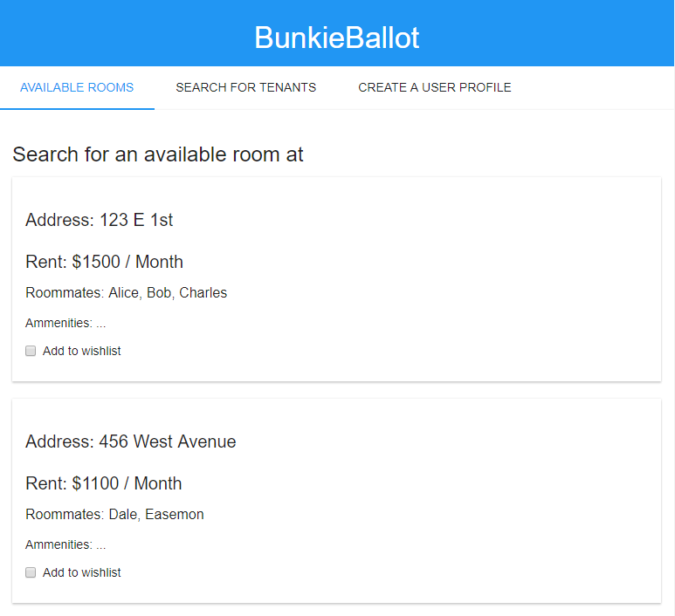Click the 'Search for an available room at' heading
This screenshot has height=616, width=675.
tap(158, 154)
